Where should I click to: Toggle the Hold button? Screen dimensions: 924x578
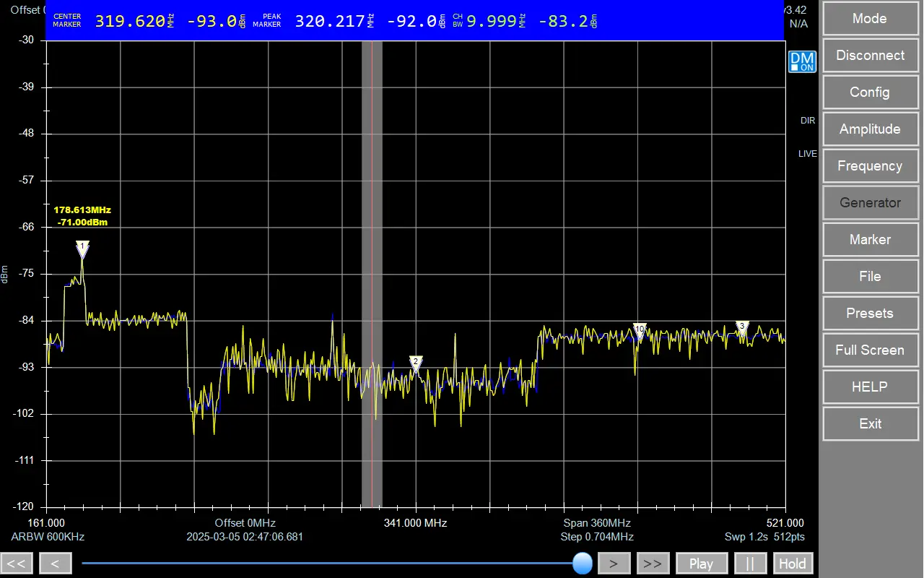click(x=793, y=564)
